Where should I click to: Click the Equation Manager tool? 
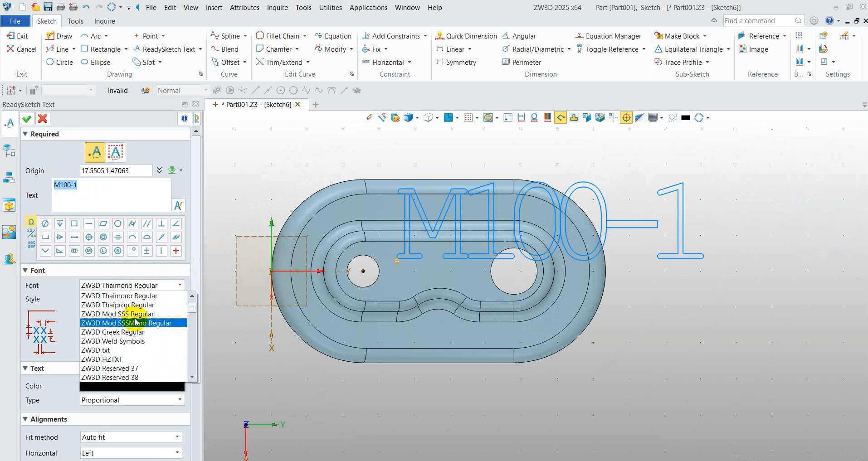coord(608,36)
